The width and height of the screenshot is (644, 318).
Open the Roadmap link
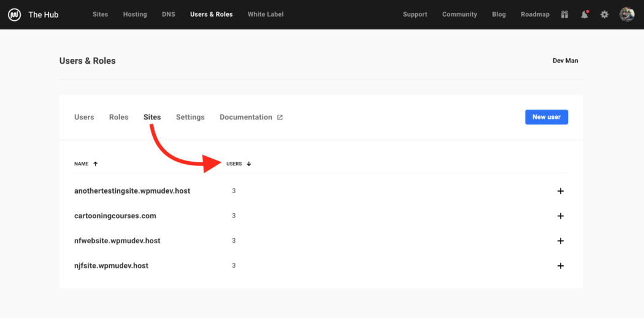click(535, 15)
